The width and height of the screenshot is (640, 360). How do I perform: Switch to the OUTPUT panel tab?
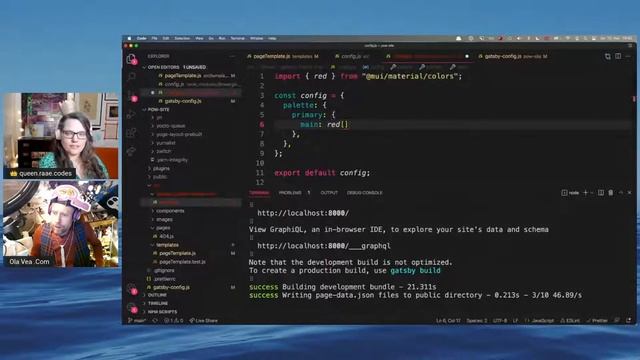point(329,193)
